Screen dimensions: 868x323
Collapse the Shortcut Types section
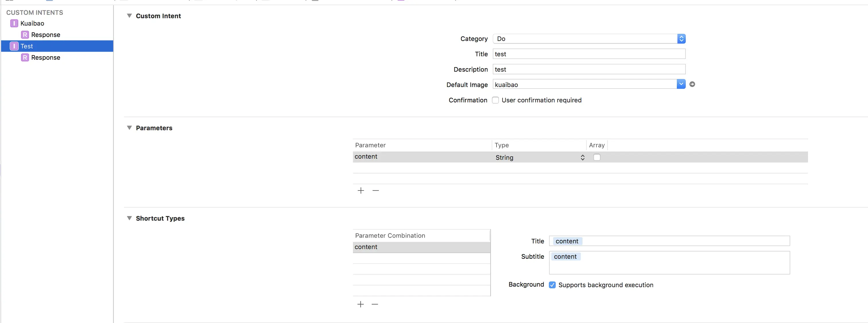(x=129, y=218)
